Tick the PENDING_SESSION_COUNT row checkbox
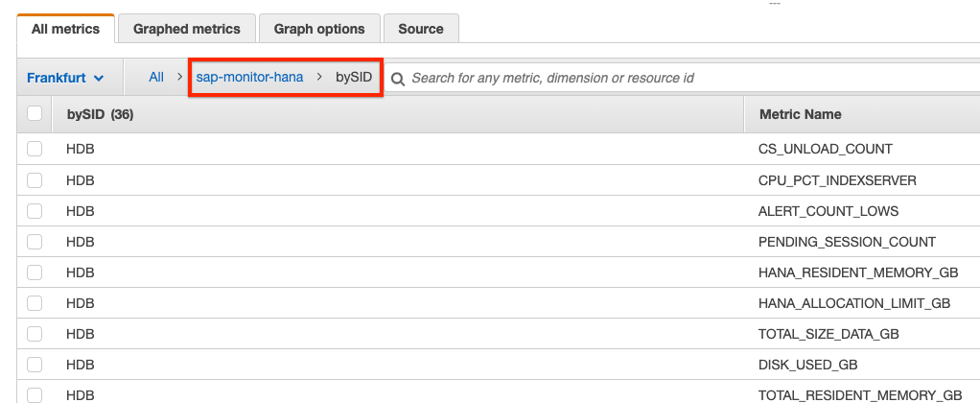 (35, 241)
